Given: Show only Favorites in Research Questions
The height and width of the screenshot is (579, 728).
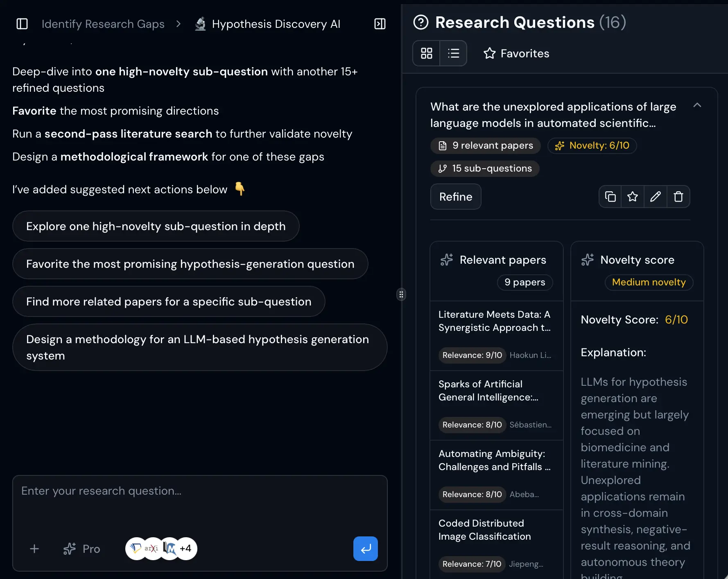Looking at the screenshot, I should [516, 53].
